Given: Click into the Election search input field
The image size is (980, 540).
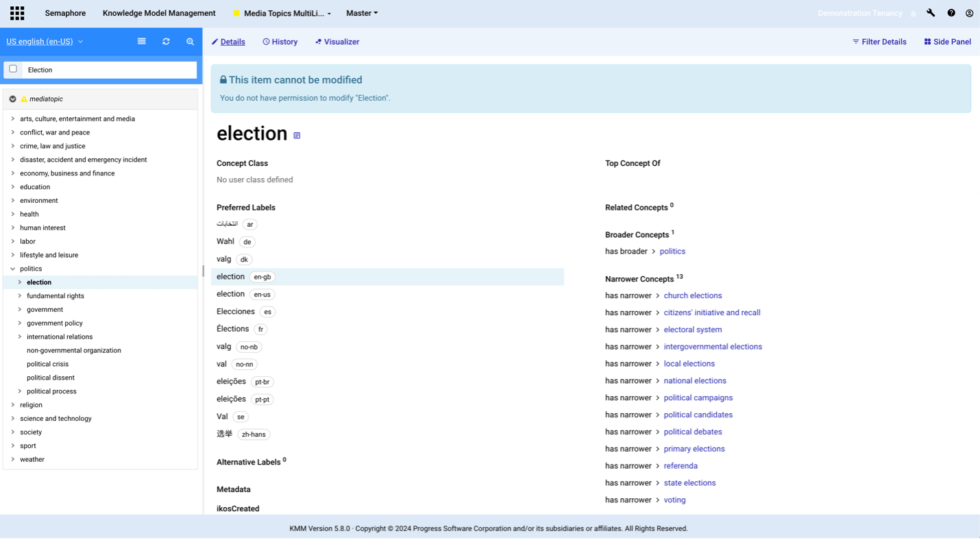Looking at the screenshot, I should click(110, 70).
